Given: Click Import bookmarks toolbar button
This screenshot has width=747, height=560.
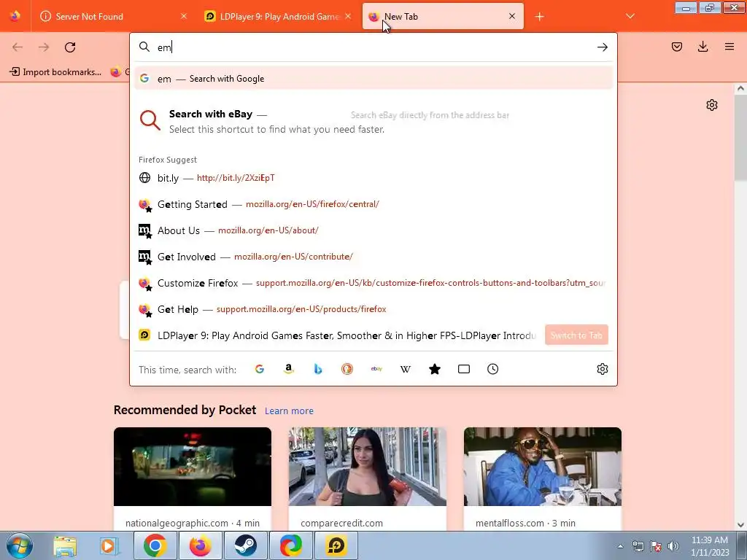Looking at the screenshot, I should click(x=55, y=72).
